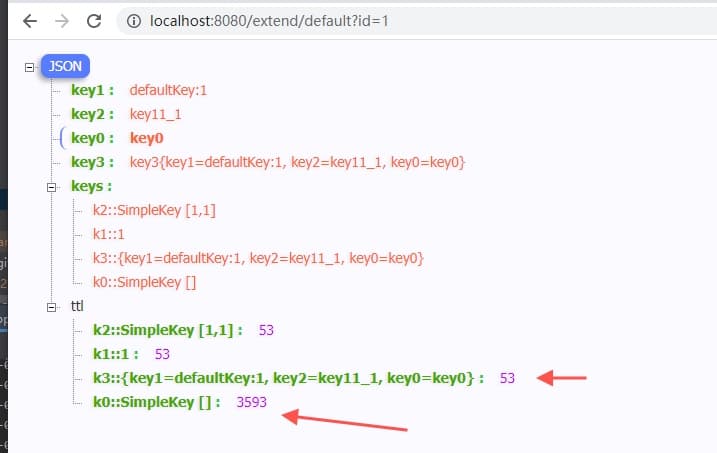
Task: Reload the page with refresh icon
Action: [93, 20]
